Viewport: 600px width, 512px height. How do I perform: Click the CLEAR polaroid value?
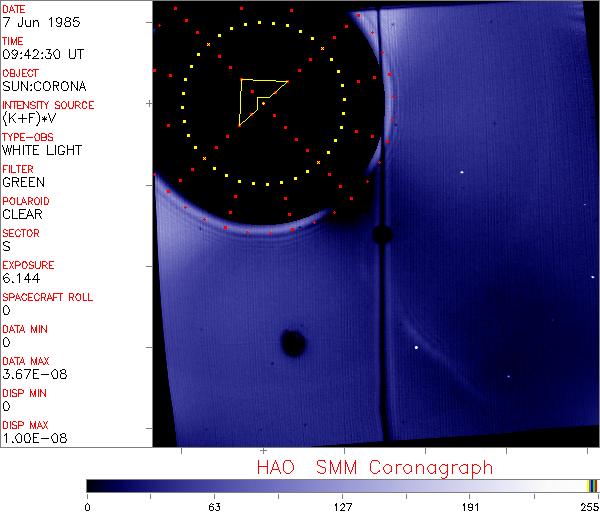pyautogui.click(x=23, y=214)
